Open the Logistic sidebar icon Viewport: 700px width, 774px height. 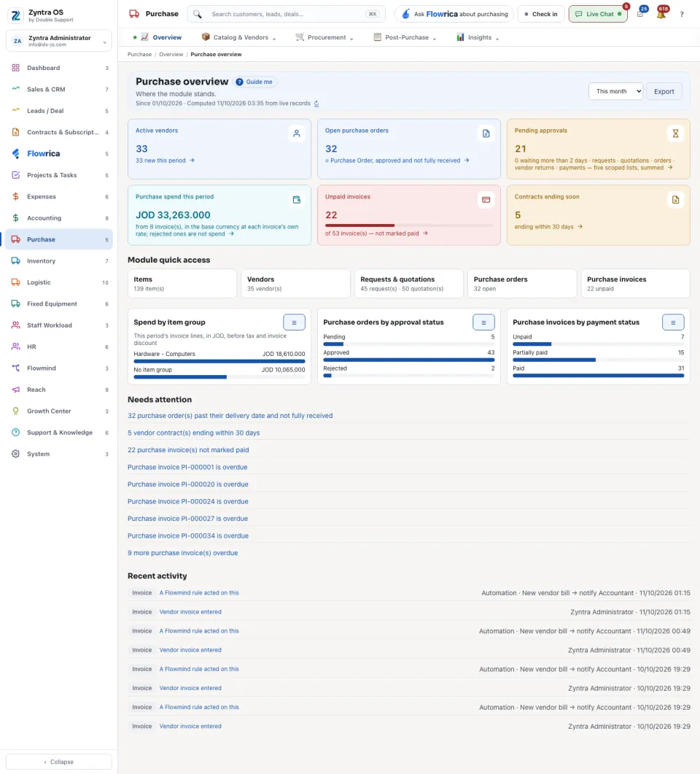[x=16, y=282]
